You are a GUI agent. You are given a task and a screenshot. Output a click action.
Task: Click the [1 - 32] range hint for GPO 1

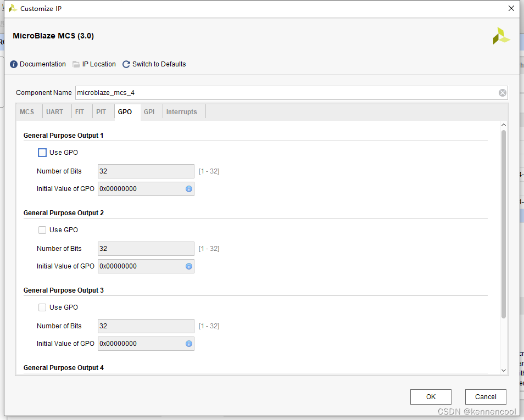(x=209, y=171)
